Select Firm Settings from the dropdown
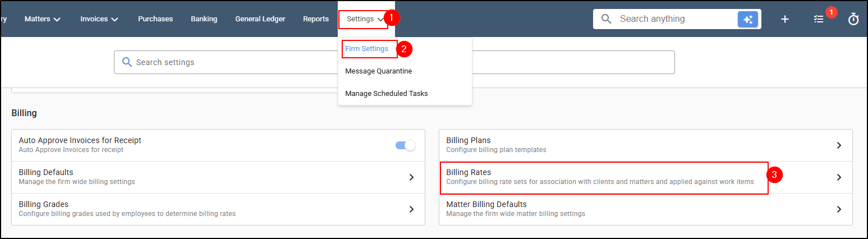 point(366,49)
